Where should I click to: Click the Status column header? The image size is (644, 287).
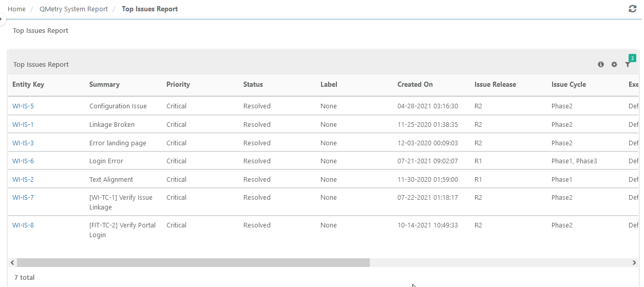pos(253,85)
